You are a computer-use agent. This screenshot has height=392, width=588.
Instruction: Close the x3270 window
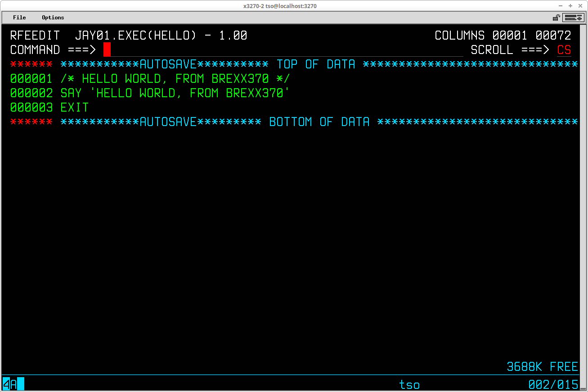[x=579, y=6]
